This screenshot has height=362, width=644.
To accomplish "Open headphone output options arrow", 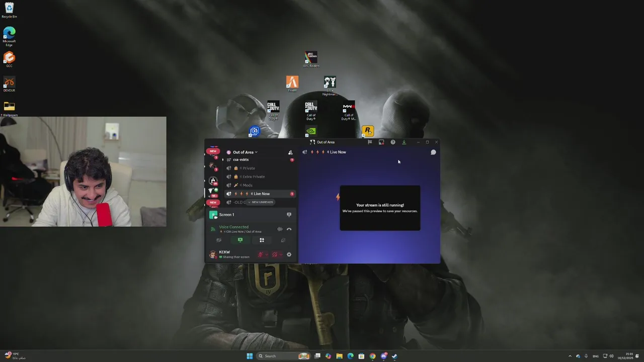I will pos(281,255).
